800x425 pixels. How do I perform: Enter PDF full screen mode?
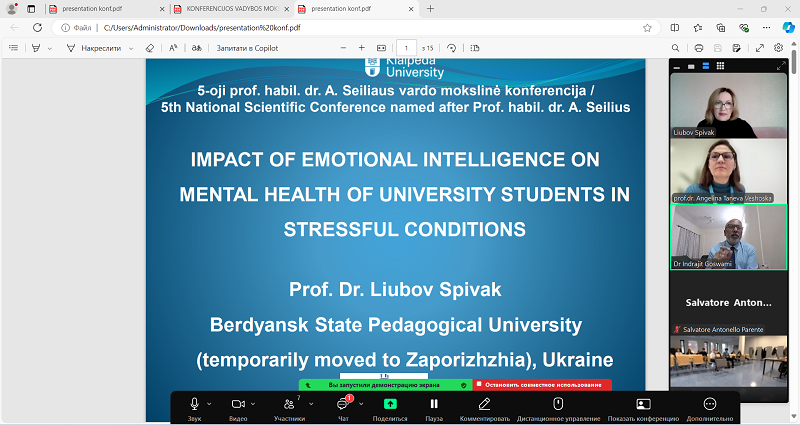tap(760, 48)
